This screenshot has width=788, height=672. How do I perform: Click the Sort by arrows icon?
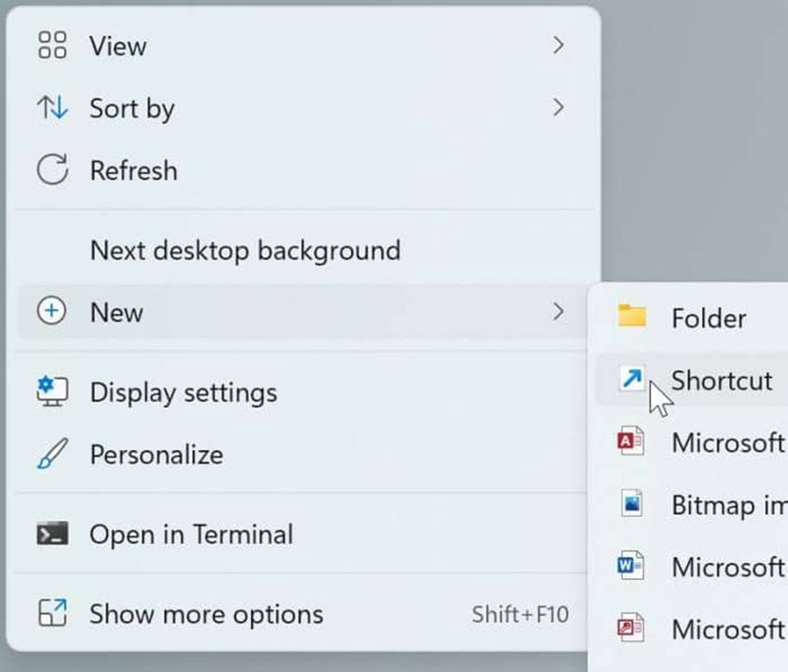[x=52, y=107]
